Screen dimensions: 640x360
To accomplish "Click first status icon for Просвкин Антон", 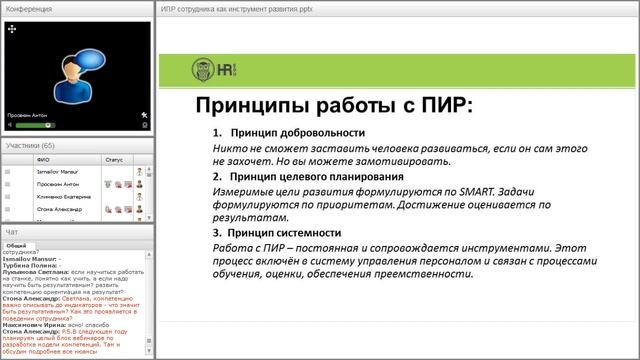I will coord(108,184).
